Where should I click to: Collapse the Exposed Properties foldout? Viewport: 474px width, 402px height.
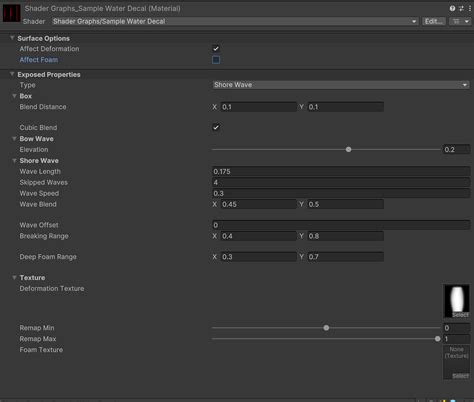[12, 74]
